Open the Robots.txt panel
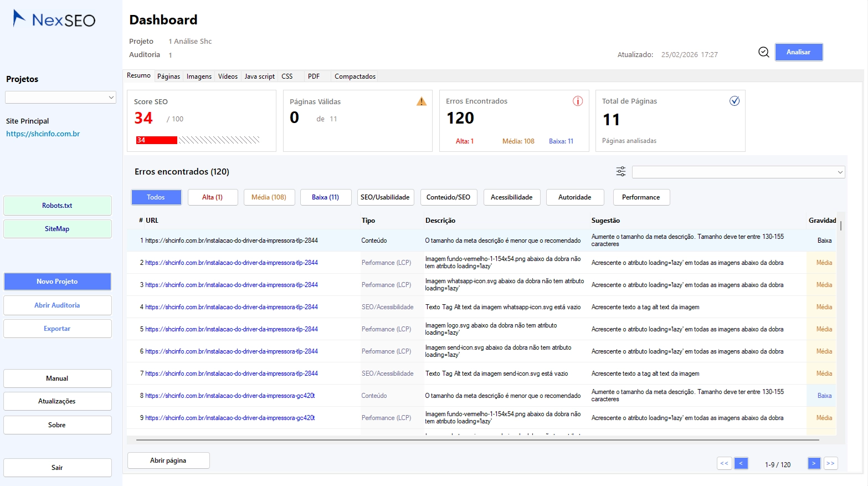Image resolution: width=868 pixels, height=486 pixels. point(57,205)
